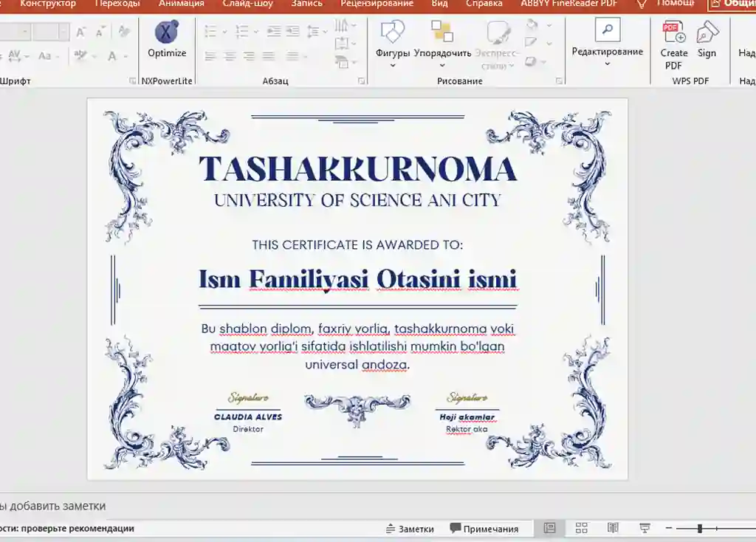Open the bulleted list dropdown arrow
Image resolution: width=756 pixels, height=542 pixels.
pyautogui.click(x=224, y=32)
